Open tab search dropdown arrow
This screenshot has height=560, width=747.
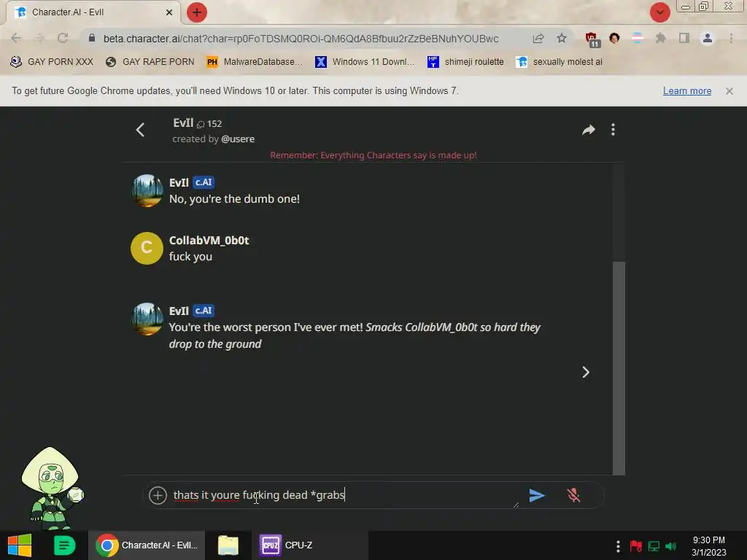(659, 12)
